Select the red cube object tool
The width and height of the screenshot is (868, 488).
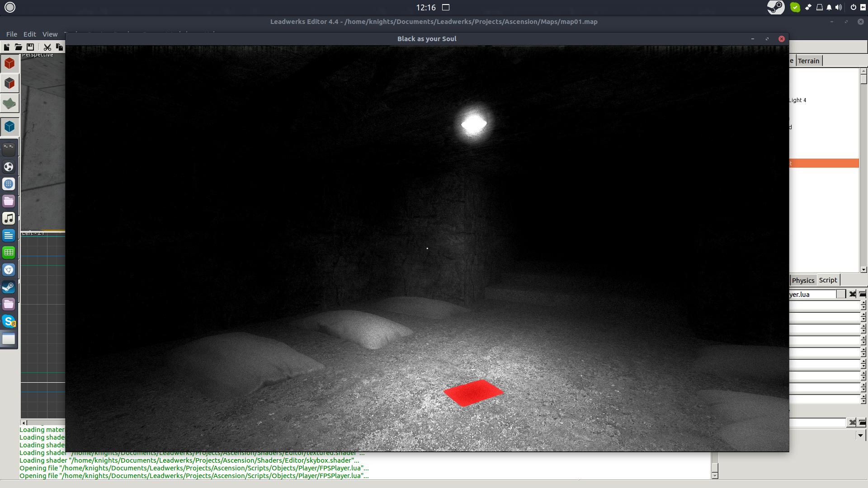pyautogui.click(x=9, y=63)
